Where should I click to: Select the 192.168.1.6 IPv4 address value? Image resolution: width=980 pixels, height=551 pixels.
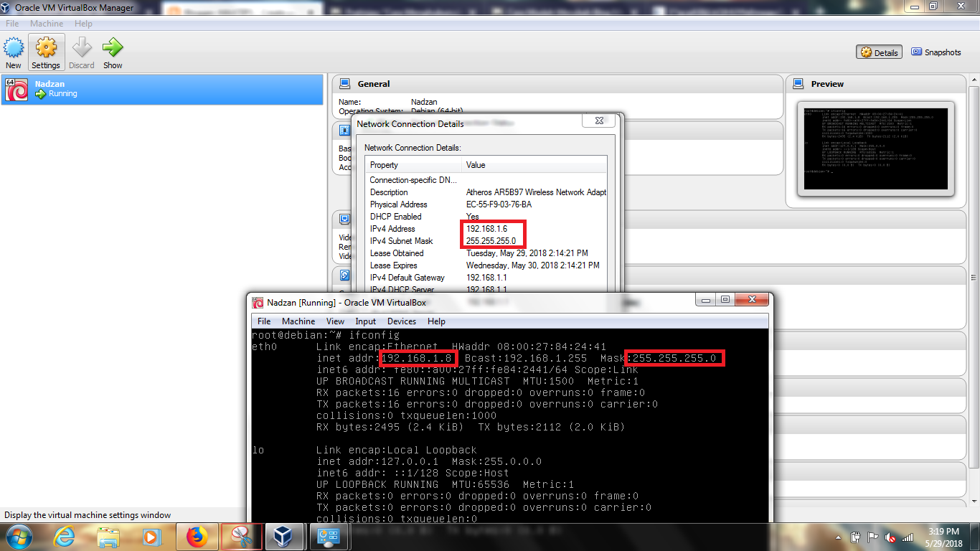click(486, 229)
